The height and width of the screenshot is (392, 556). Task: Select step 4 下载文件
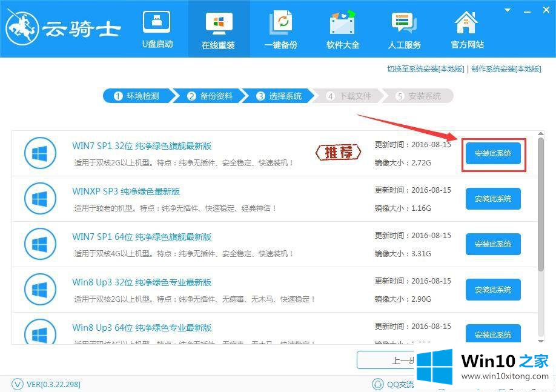tap(349, 96)
